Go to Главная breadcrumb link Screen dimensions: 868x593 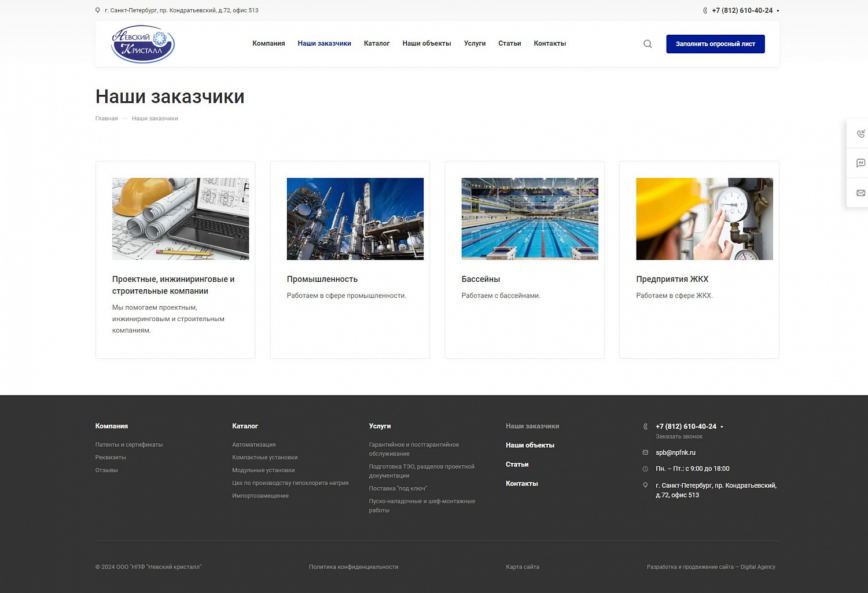[x=106, y=119]
